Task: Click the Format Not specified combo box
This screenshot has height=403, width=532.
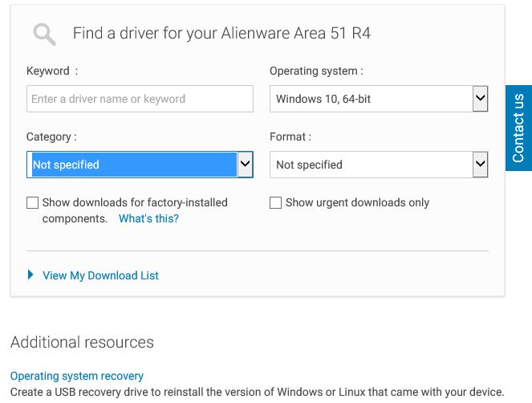Action: pos(379,165)
